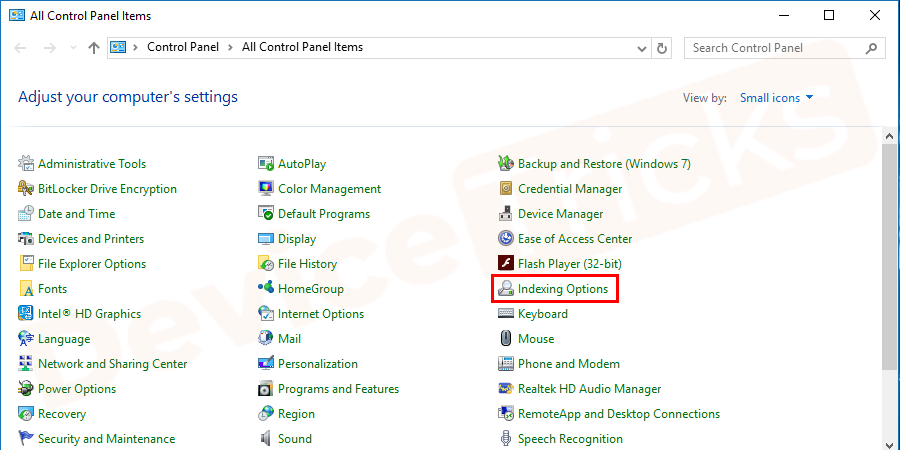Click the Keyboard icon
The image size is (900, 450).
click(506, 314)
